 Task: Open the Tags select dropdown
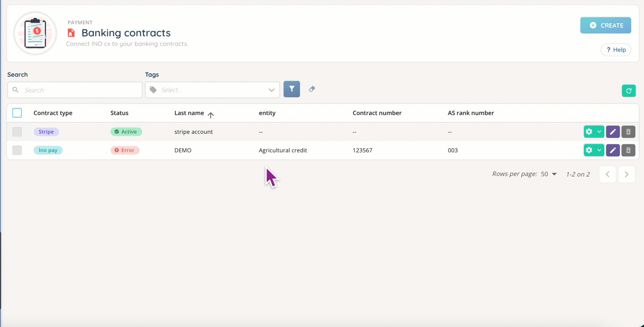click(212, 90)
